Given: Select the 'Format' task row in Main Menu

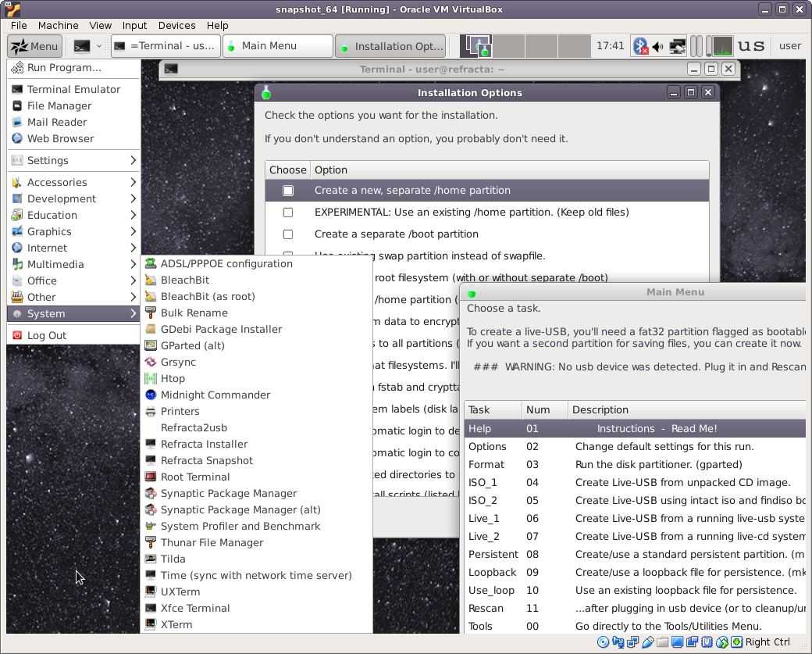Looking at the screenshot, I should [635, 464].
